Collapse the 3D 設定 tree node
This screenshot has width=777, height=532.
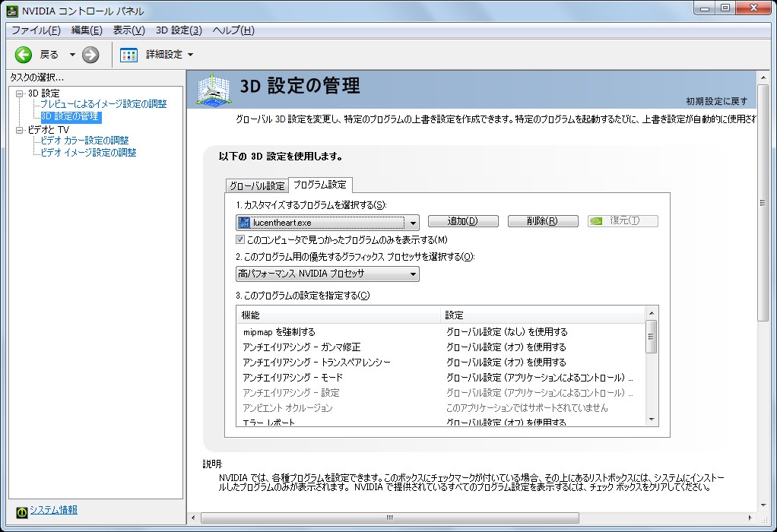pos(19,93)
